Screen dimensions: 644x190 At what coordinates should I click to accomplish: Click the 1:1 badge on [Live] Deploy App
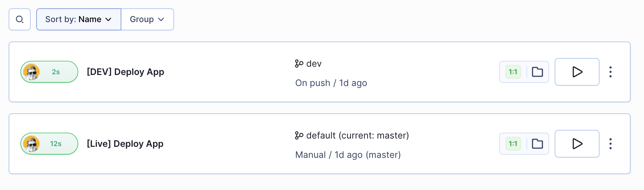pos(513,144)
